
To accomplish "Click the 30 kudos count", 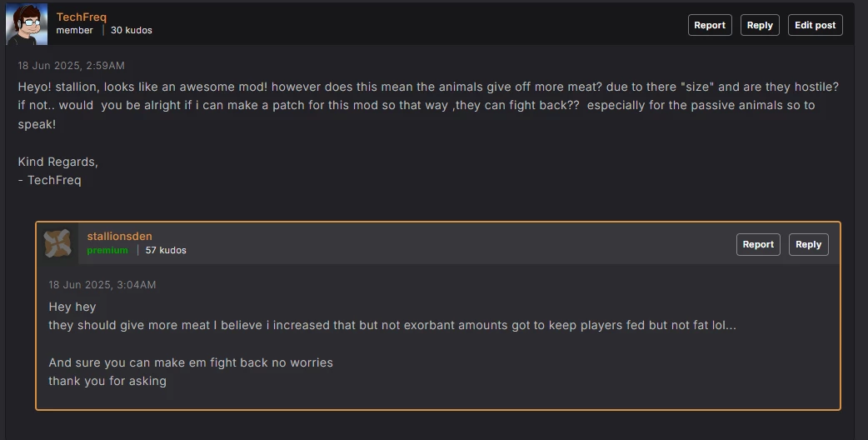I will (131, 30).
